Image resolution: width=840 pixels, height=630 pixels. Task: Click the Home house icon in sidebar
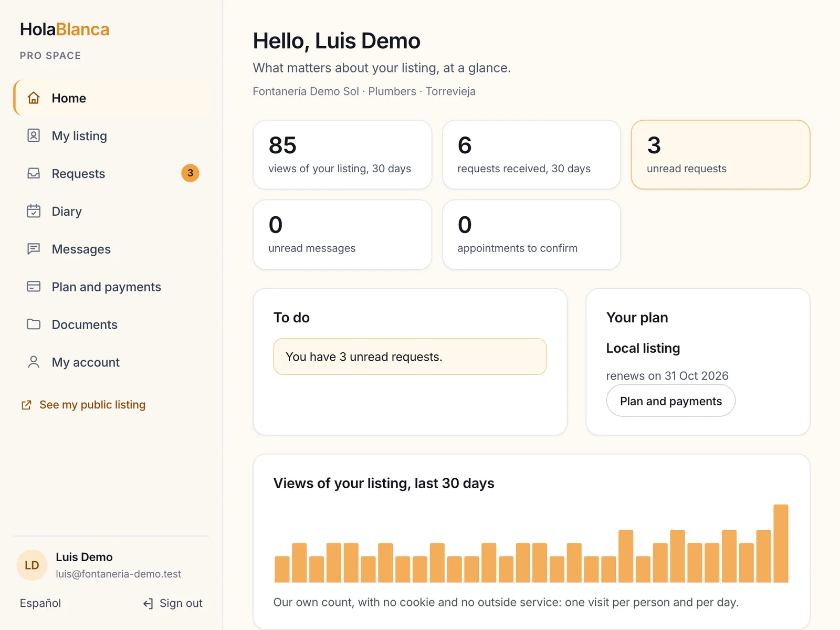(34, 98)
